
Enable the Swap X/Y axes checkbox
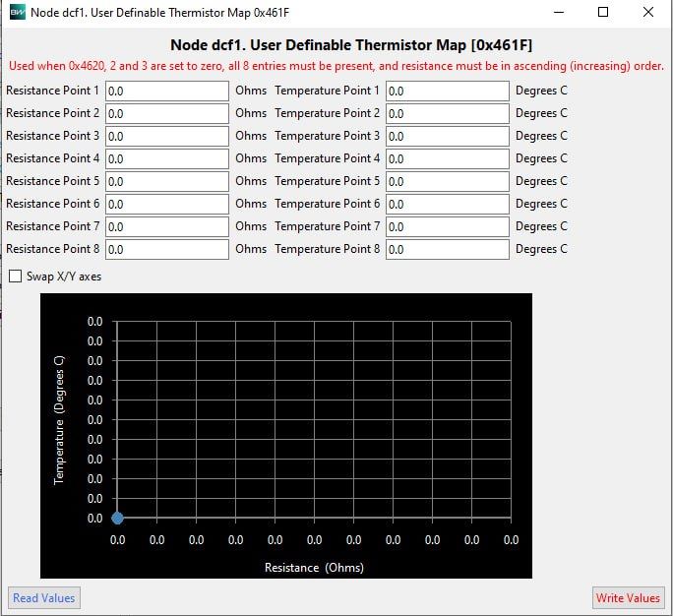[x=16, y=277]
